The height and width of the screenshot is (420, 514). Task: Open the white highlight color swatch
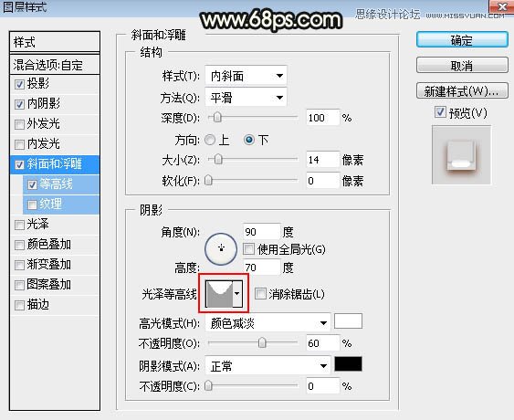348,321
